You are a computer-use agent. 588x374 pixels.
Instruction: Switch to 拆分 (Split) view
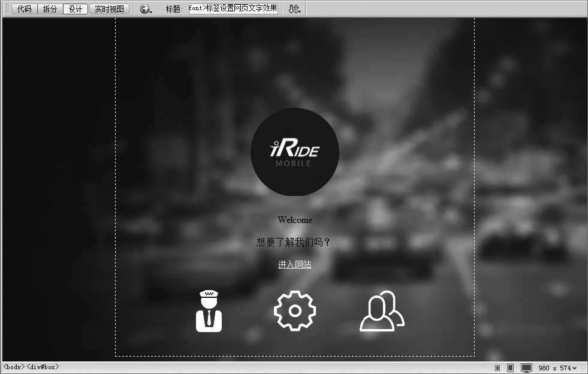pos(50,8)
